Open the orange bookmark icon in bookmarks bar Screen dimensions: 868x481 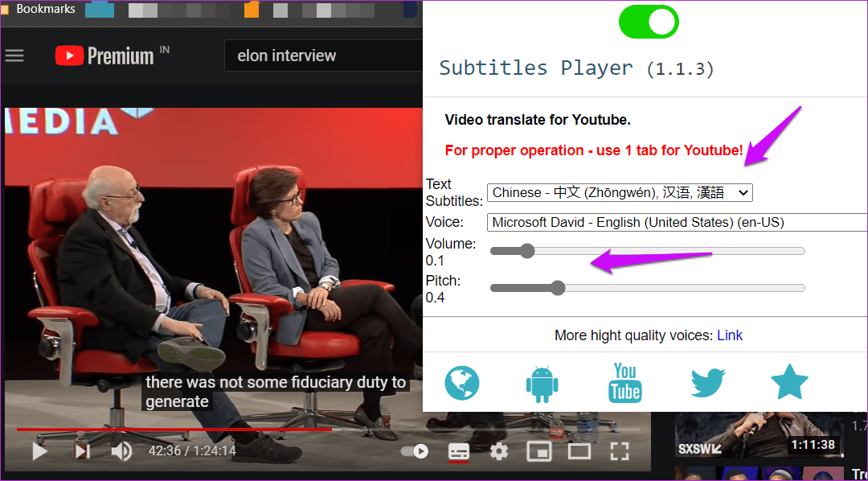(252, 10)
